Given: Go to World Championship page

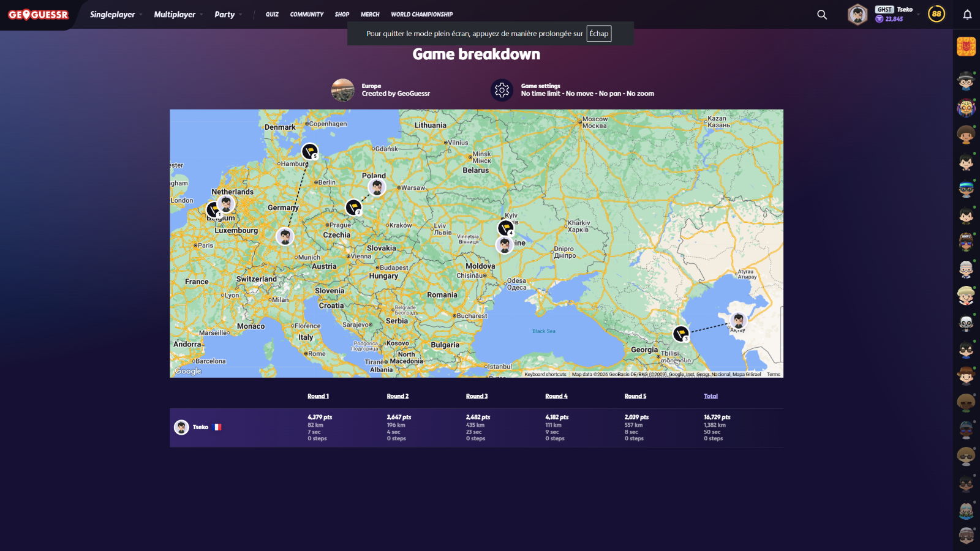Looking at the screenshot, I should (x=421, y=15).
